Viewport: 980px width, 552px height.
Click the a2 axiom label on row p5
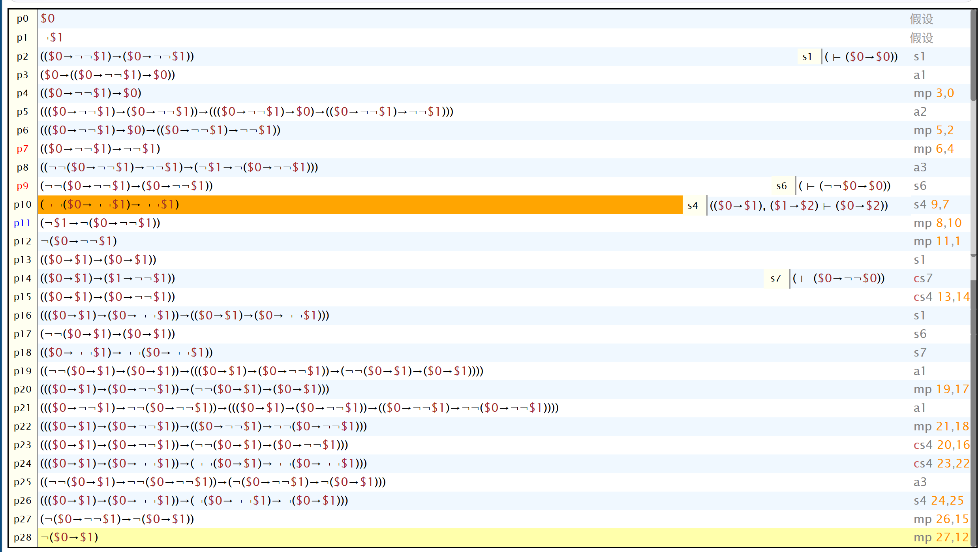pos(920,112)
